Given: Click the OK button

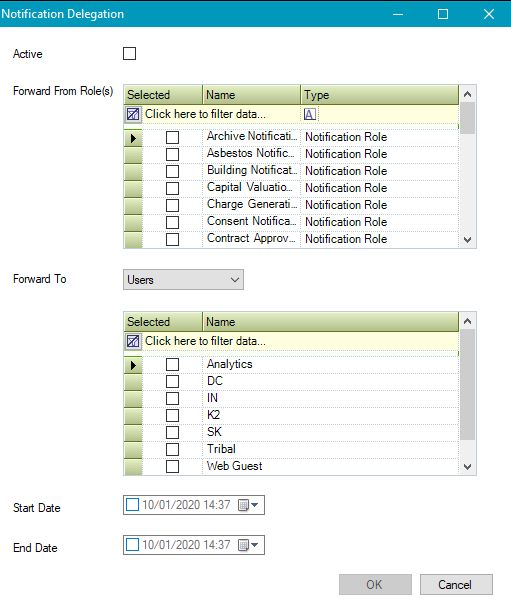Looking at the screenshot, I should [x=375, y=585].
